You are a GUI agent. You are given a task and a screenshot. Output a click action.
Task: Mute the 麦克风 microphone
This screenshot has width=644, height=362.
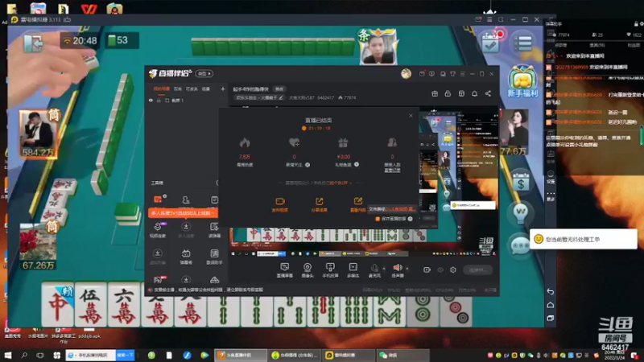pos(374,270)
